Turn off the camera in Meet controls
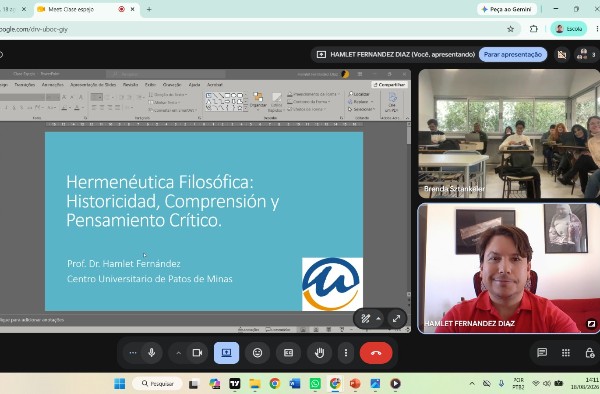 coord(197,353)
